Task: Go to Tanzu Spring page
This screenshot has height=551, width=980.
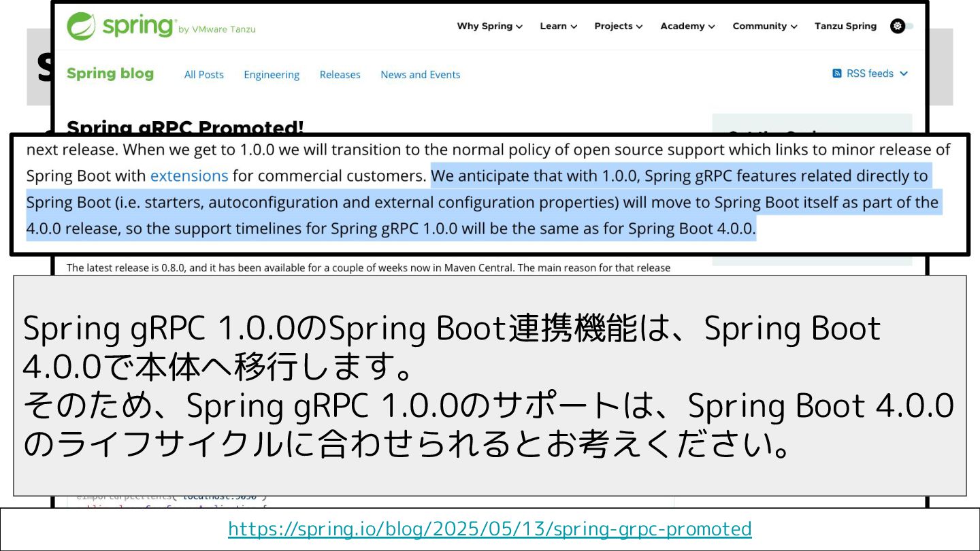Action: click(x=845, y=26)
